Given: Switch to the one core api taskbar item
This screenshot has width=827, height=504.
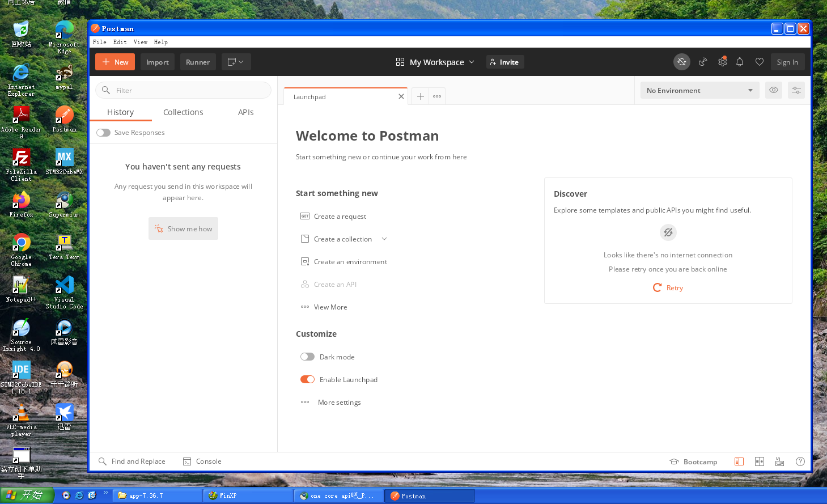Looking at the screenshot, I should [338, 495].
